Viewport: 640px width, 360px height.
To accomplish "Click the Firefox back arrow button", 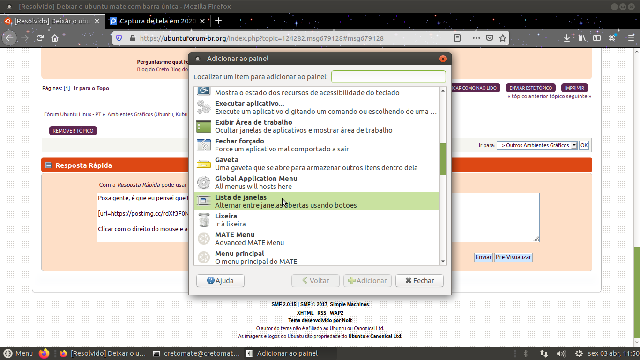I will click(9, 38).
